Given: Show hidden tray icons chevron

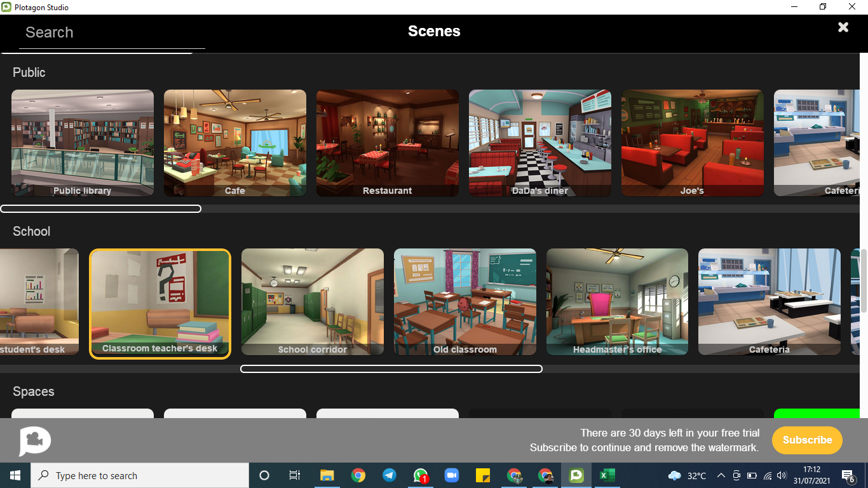Looking at the screenshot, I should pyautogui.click(x=721, y=475).
